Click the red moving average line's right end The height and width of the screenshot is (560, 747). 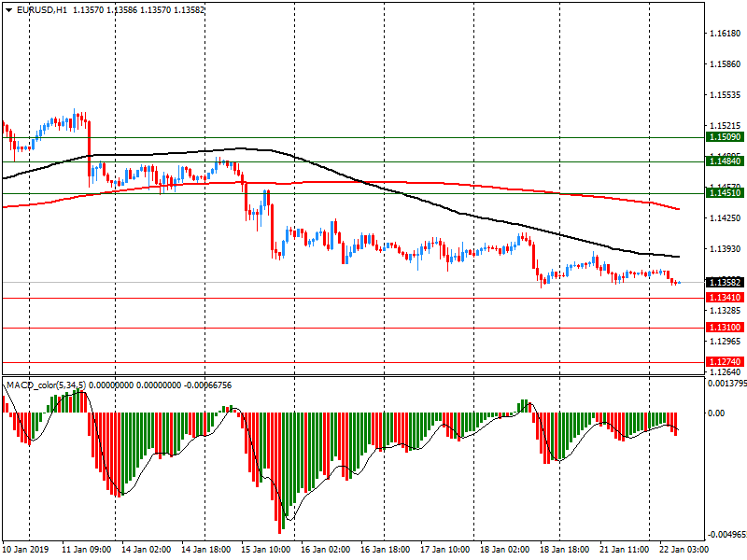678,209
